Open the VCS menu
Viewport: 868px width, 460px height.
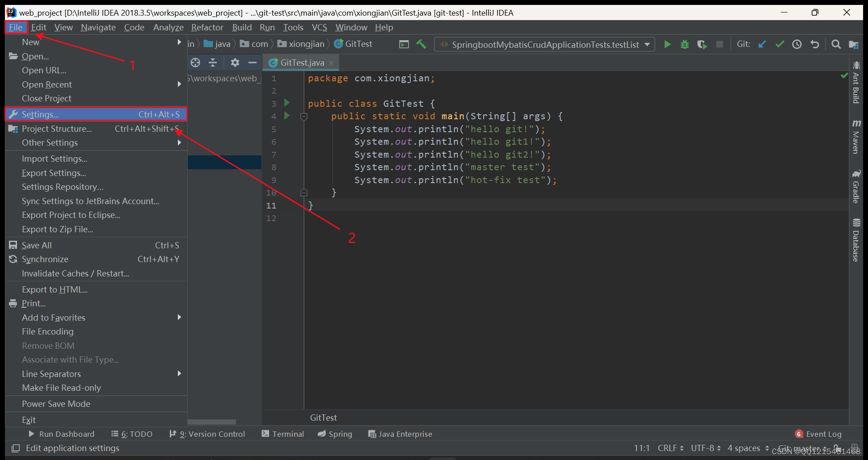(x=320, y=27)
